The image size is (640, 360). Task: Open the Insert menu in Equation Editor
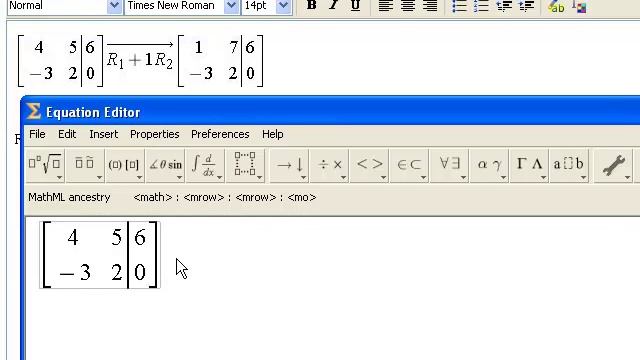point(104,134)
